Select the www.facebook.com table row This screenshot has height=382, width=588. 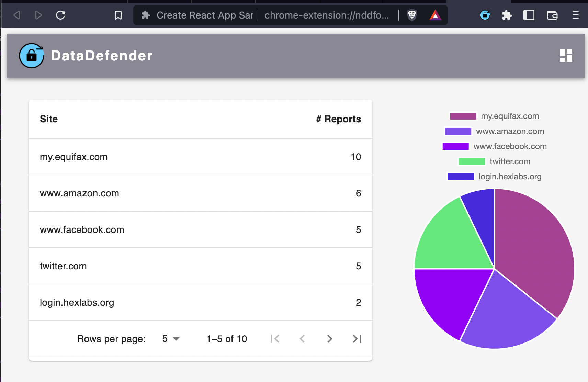point(201,230)
